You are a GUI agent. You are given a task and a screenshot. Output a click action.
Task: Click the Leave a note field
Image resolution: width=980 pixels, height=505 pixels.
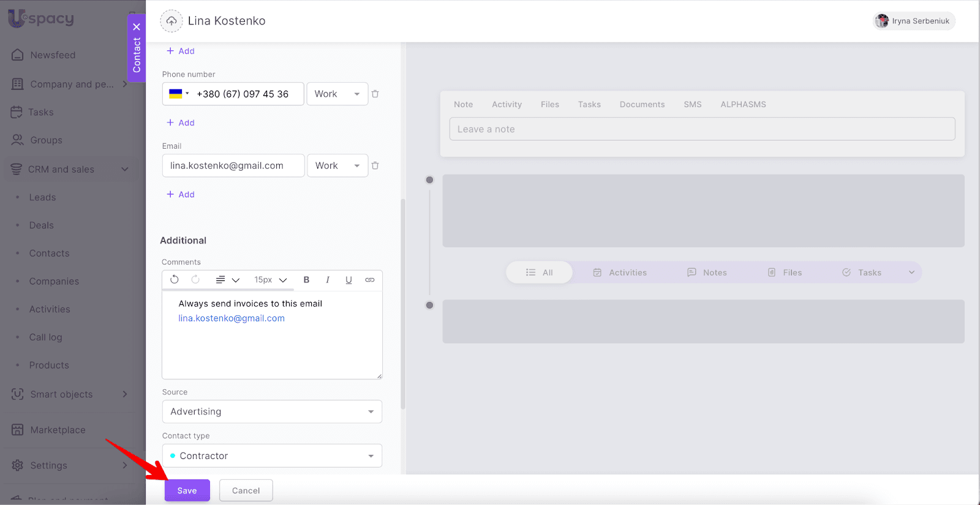[x=702, y=129]
